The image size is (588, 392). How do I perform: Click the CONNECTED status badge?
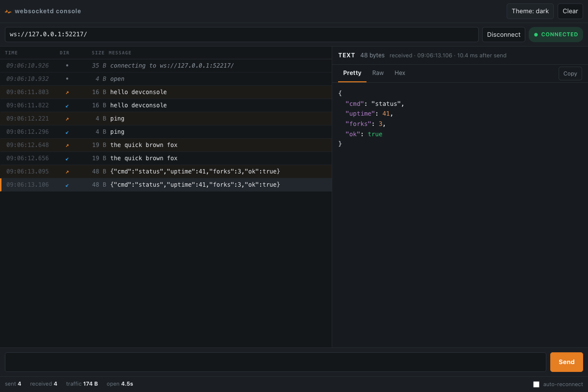pyautogui.click(x=556, y=34)
